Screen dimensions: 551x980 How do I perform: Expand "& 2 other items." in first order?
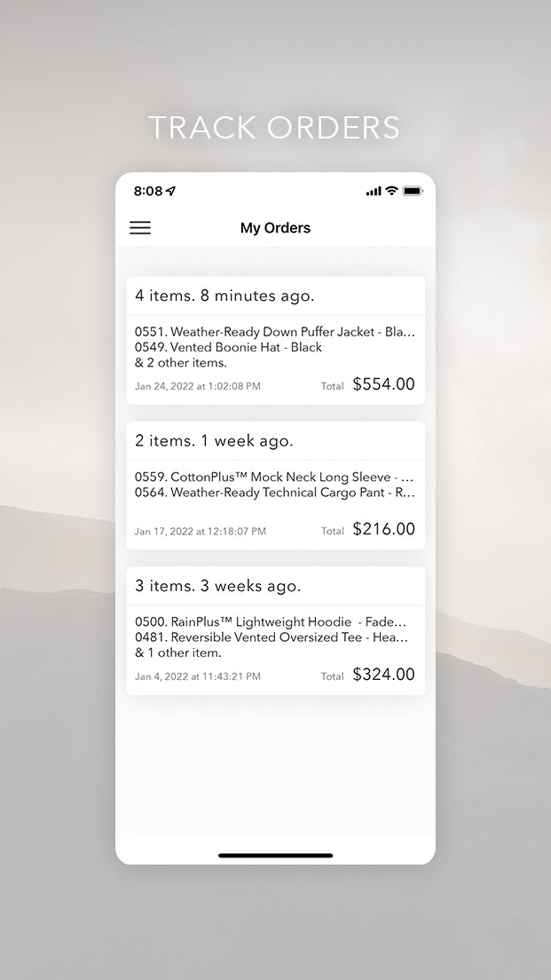point(181,362)
